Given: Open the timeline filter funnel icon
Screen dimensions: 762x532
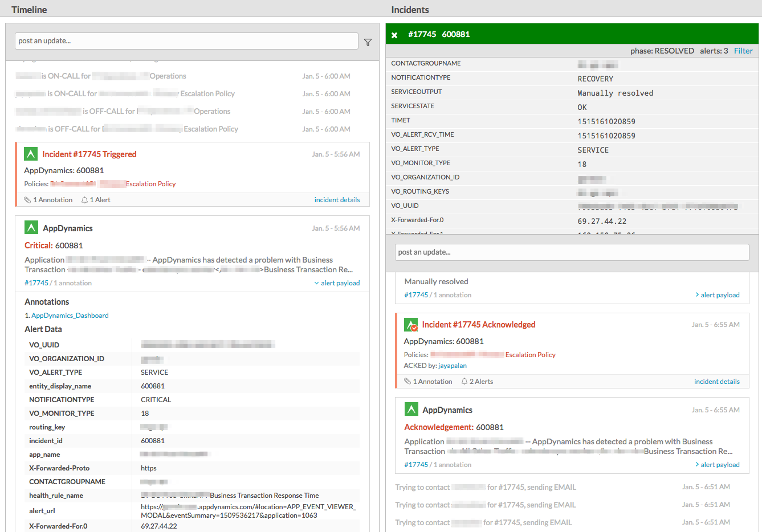Looking at the screenshot, I should [x=368, y=42].
